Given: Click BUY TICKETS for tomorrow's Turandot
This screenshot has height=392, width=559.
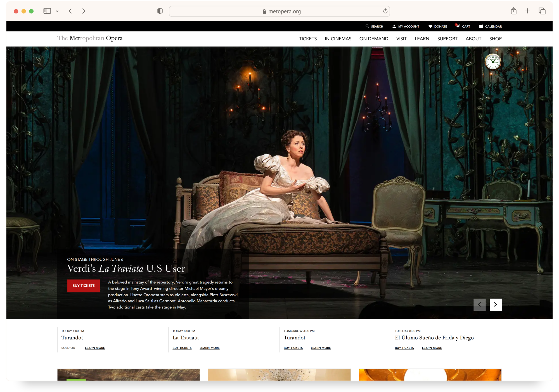Looking at the screenshot, I should pyautogui.click(x=293, y=348).
